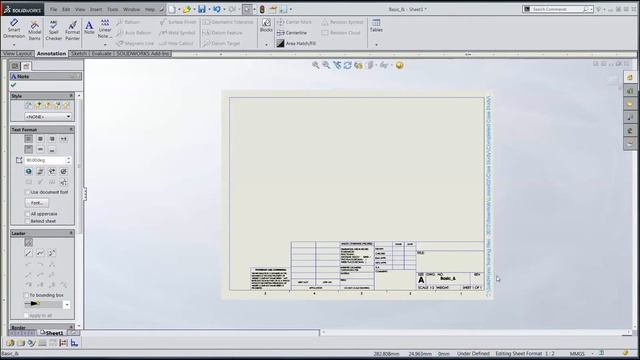This screenshot has width=640, height=360.
Task: Open the Style dropdown showing <NONE>
Action: coord(48,117)
